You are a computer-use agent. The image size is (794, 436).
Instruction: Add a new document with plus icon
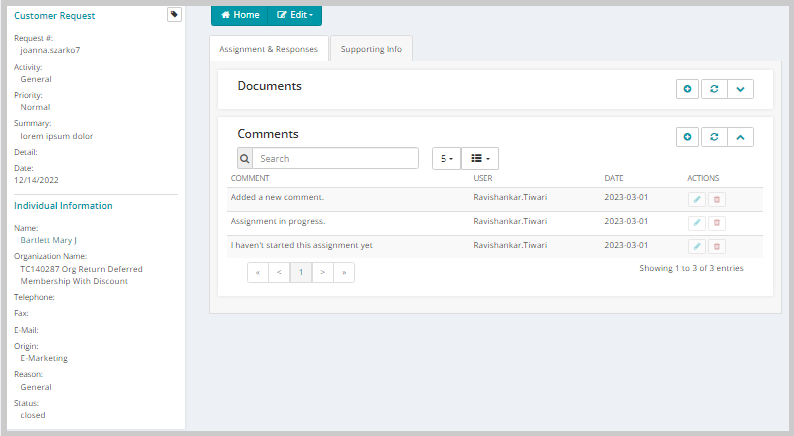(x=687, y=89)
